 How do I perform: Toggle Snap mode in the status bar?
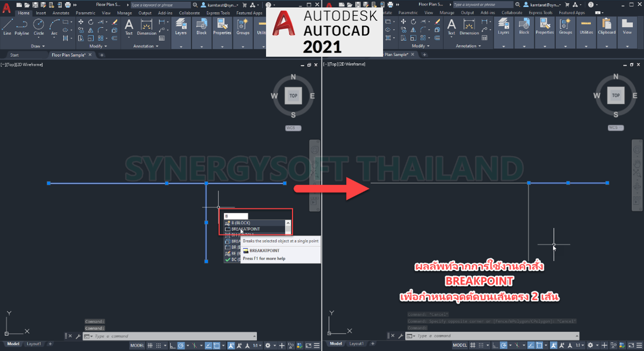point(159,345)
